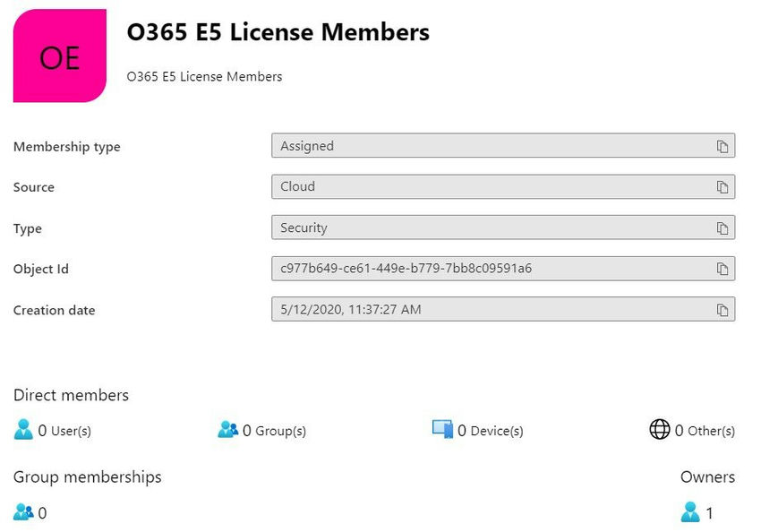Screen dimensions: 761x532
Task: Select the User(s) direct members icon
Action: pyautogui.click(x=22, y=429)
